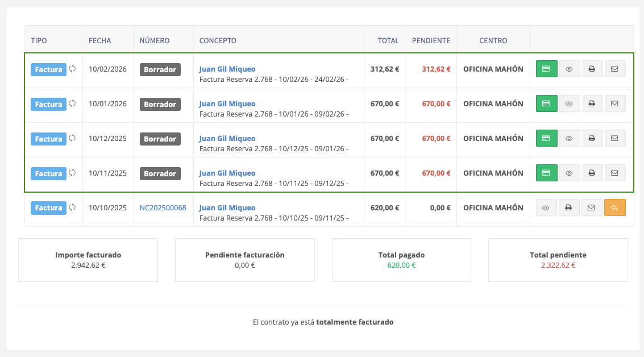
Task: Click the text totalmente facturado
Action: (355, 322)
